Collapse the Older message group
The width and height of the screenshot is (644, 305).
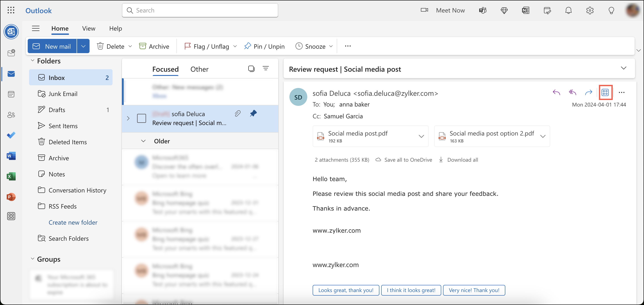point(143,141)
